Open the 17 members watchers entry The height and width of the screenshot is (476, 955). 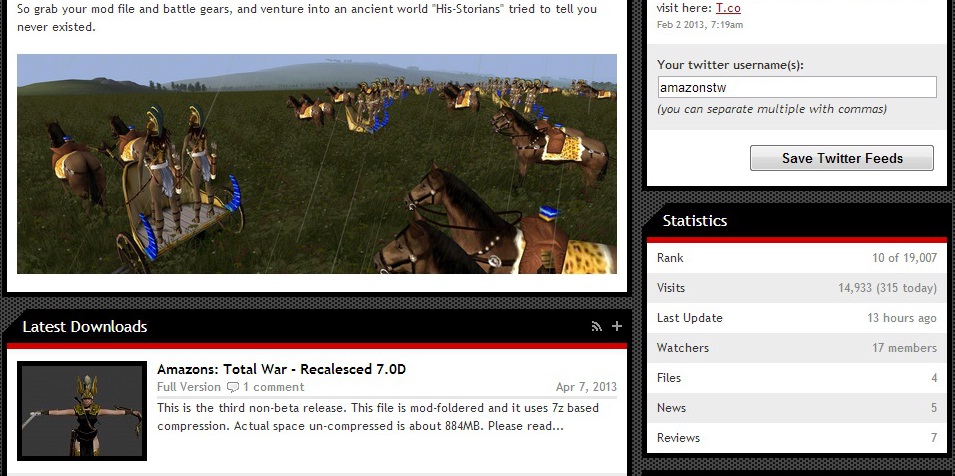(x=904, y=348)
